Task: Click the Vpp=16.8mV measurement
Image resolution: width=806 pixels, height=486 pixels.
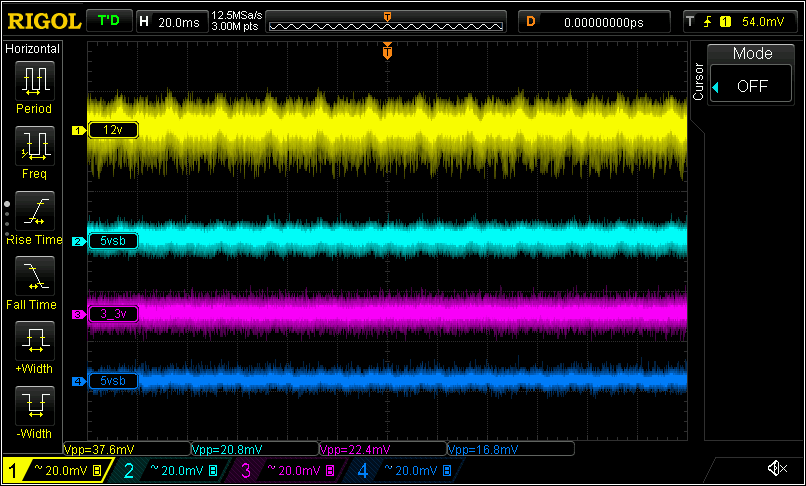Action: click(510, 449)
